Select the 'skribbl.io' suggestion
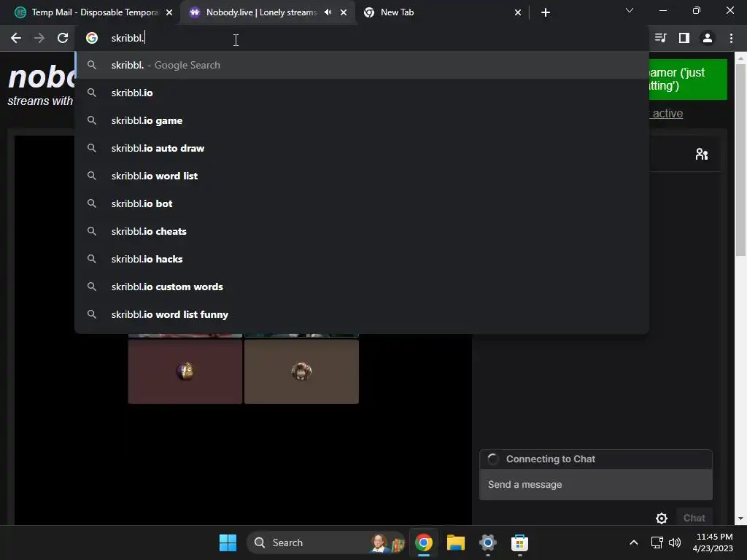 (362, 93)
